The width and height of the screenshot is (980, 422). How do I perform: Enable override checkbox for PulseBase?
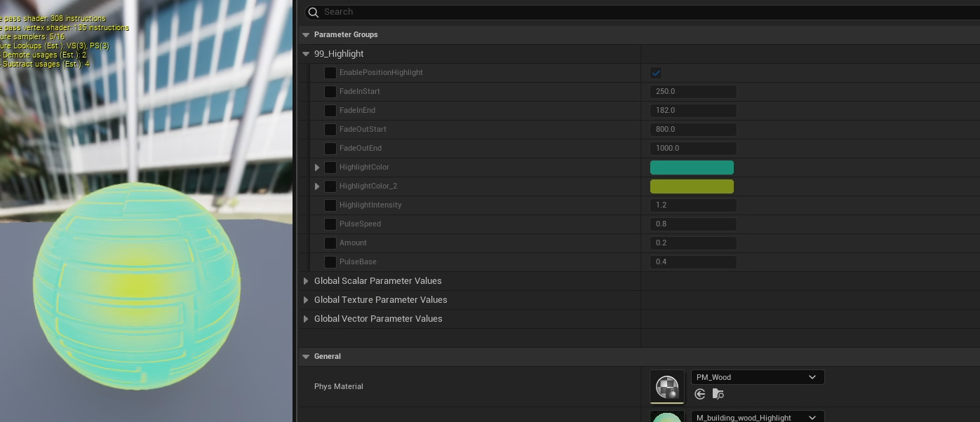(330, 262)
